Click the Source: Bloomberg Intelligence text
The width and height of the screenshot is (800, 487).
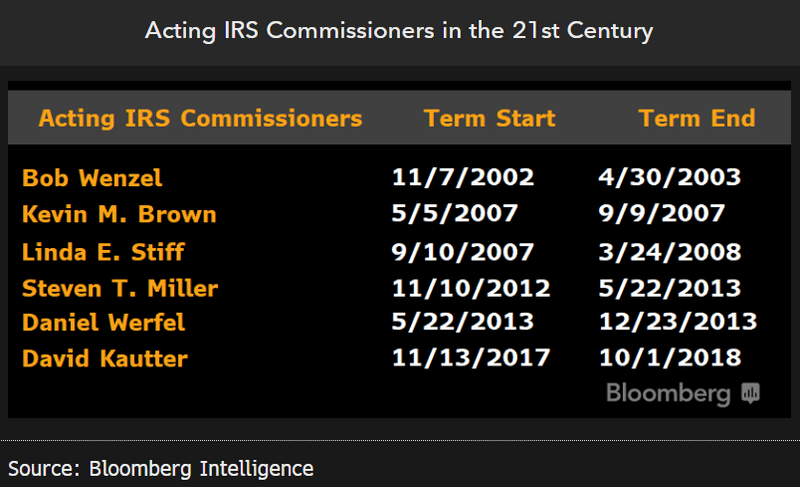tap(161, 468)
